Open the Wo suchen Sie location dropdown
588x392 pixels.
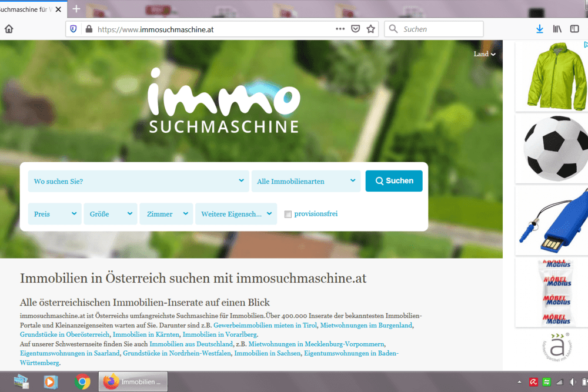138,182
